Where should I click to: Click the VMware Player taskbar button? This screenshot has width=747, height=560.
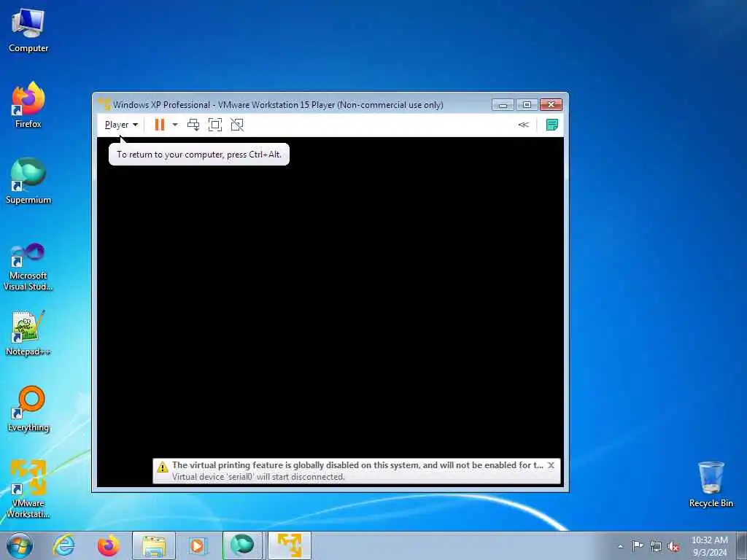(289, 545)
